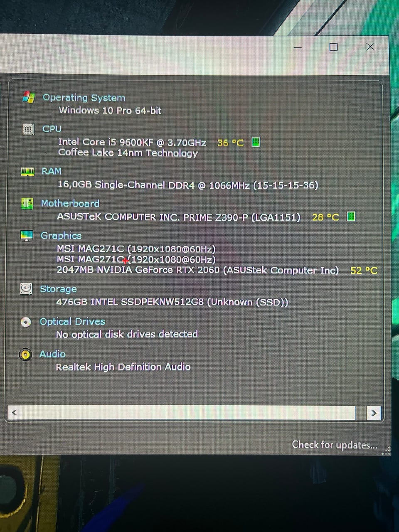Open the Graphics section link
This screenshot has height=532, width=399.
(x=61, y=236)
